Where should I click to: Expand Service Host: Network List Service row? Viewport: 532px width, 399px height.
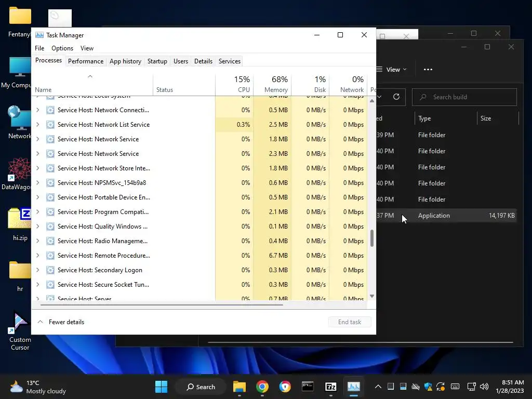tap(37, 125)
